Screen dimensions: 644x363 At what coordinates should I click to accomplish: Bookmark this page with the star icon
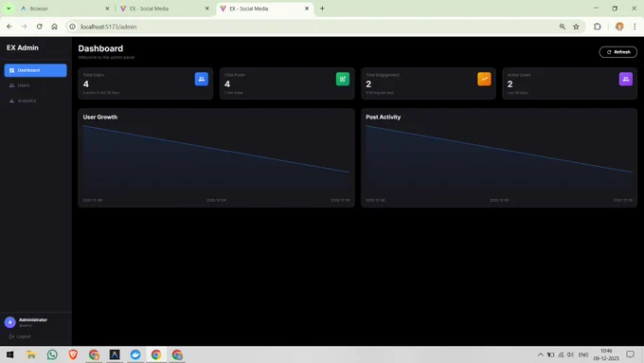click(x=576, y=27)
